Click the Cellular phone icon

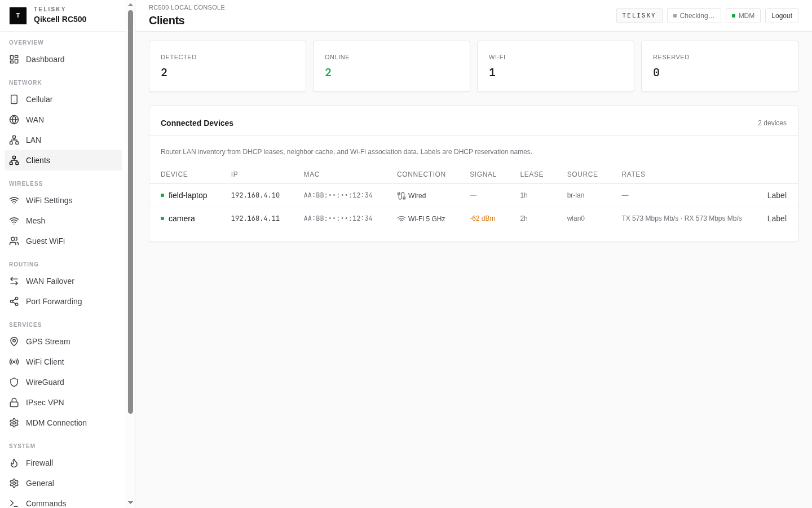point(14,99)
